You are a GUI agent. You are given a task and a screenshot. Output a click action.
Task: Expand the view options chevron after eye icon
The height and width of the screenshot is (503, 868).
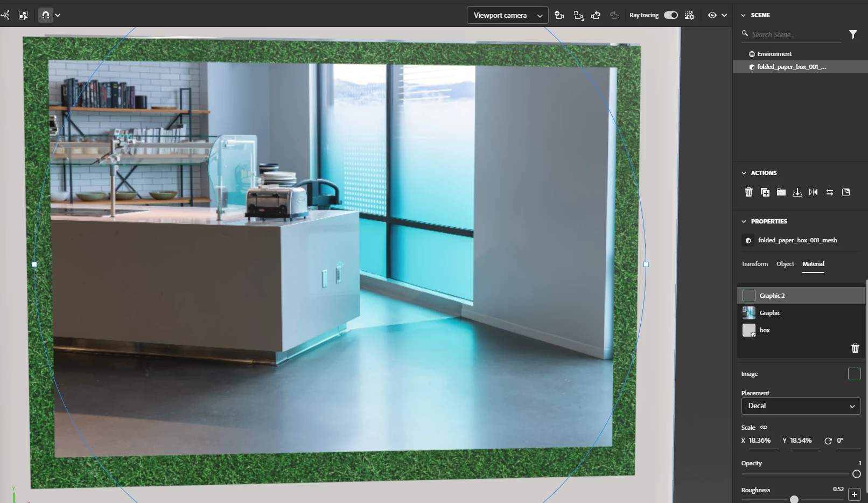coord(724,16)
